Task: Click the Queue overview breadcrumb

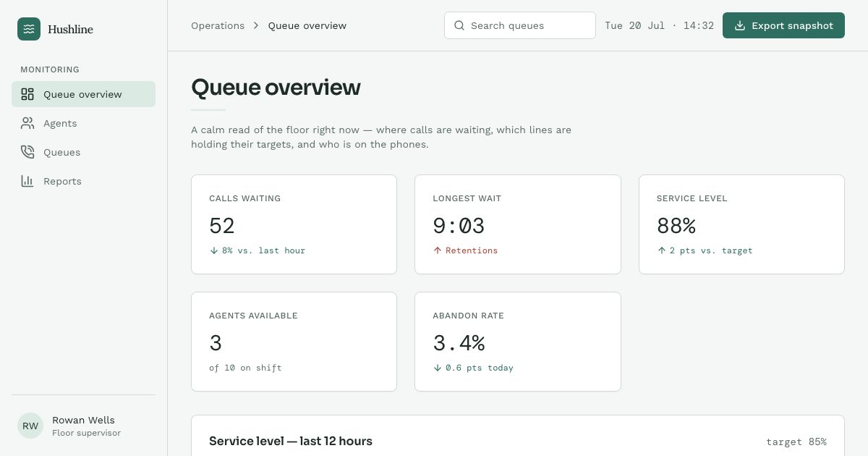Action: point(307,25)
